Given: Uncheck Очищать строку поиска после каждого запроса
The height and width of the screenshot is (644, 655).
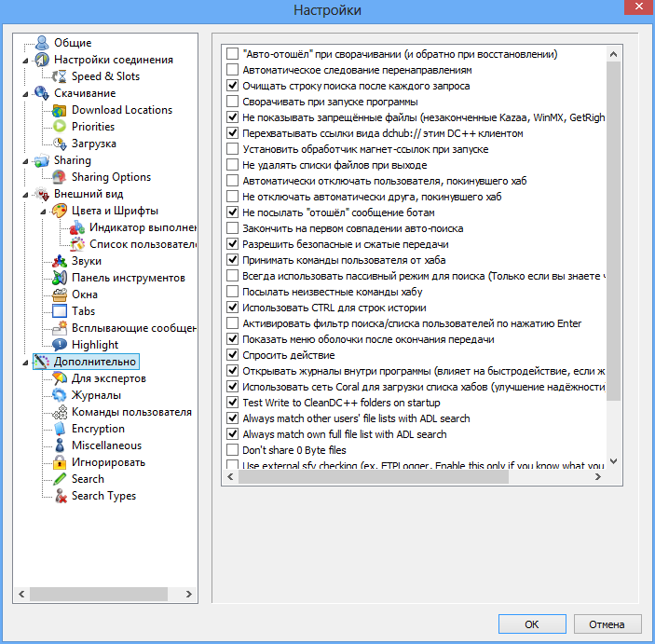Looking at the screenshot, I should [232, 86].
